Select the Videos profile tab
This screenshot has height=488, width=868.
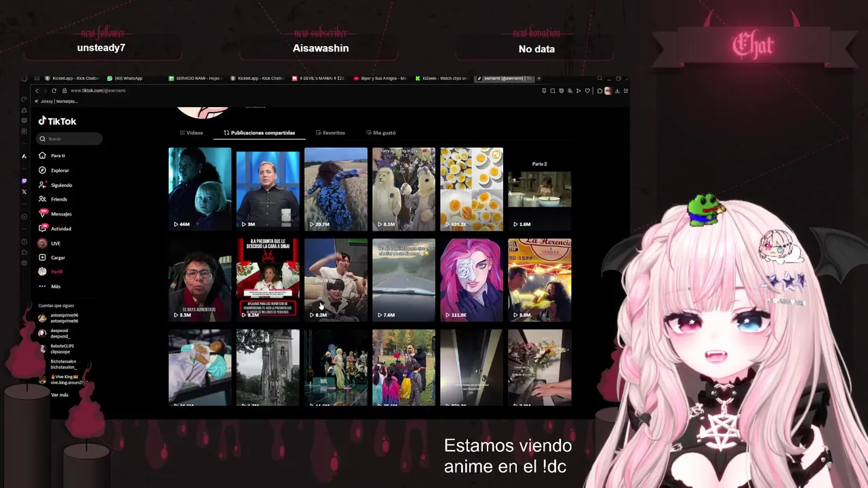[x=191, y=133]
